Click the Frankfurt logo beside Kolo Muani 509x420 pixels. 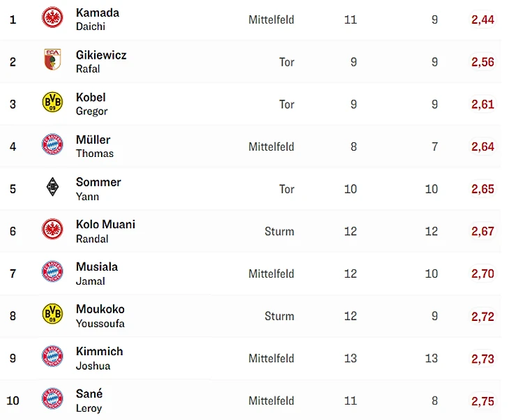coord(52,230)
